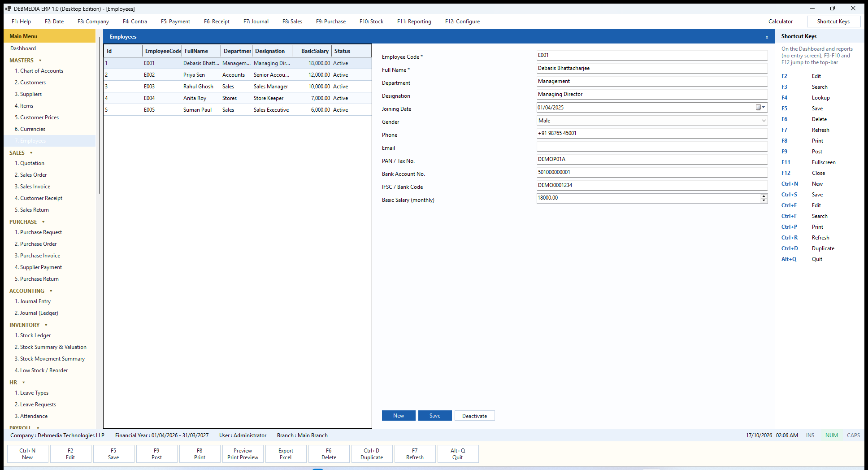Open the Gender dropdown

pyautogui.click(x=764, y=121)
